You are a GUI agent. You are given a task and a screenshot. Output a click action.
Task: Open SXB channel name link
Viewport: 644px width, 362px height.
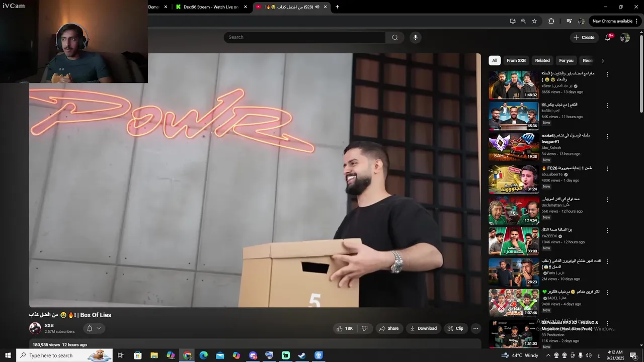49,325
